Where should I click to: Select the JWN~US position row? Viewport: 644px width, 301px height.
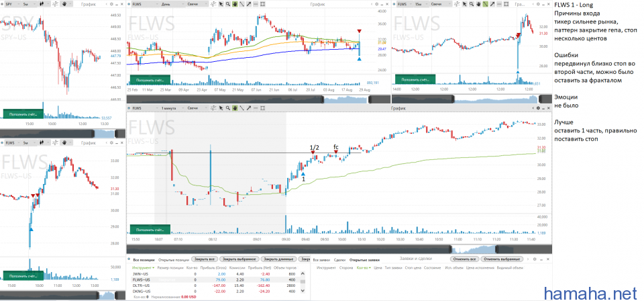[x=216, y=274]
